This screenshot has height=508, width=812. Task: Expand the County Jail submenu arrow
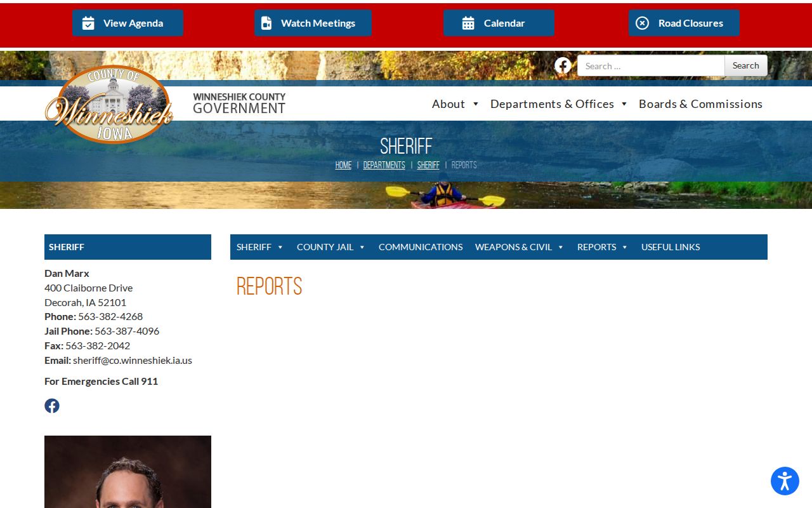point(362,247)
